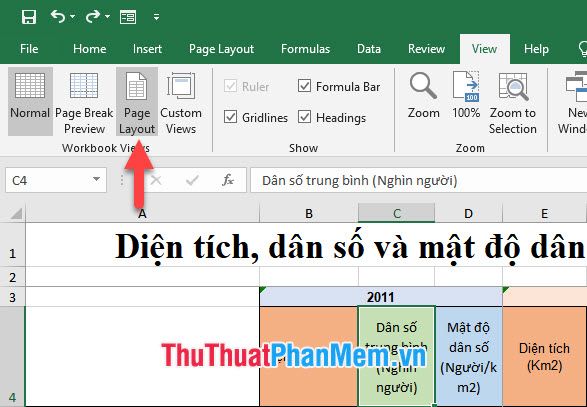Screen dimensions: 587x407
Task: Open Customize Quick Access Toolbar dropdown
Action: point(156,17)
